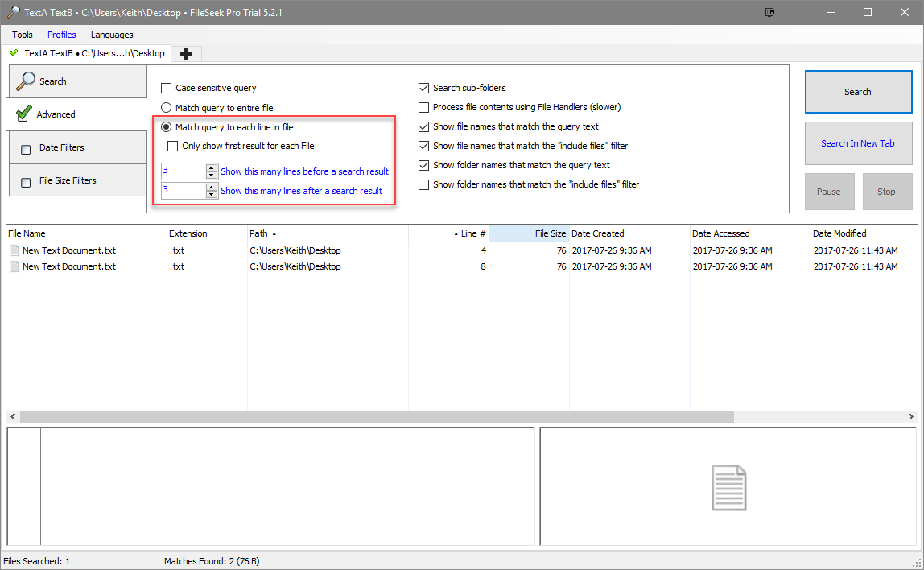
Task: Enable the Case sensitive query checkbox
Action: pyautogui.click(x=167, y=88)
